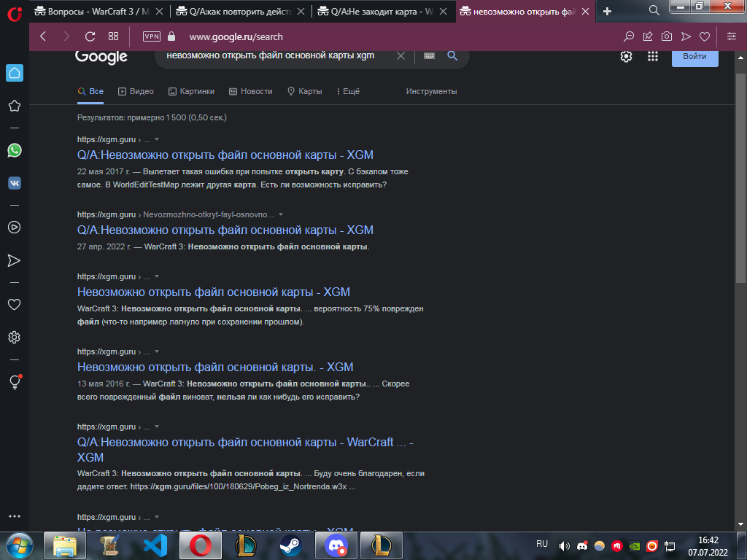Close the 'невозможно открыть фай' tab

pyautogui.click(x=586, y=12)
